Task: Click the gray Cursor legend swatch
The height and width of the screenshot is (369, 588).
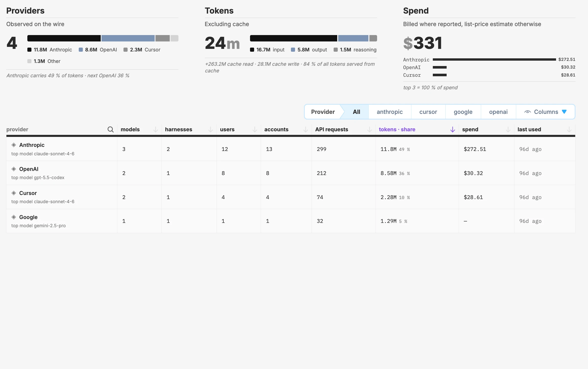Action: (126, 50)
